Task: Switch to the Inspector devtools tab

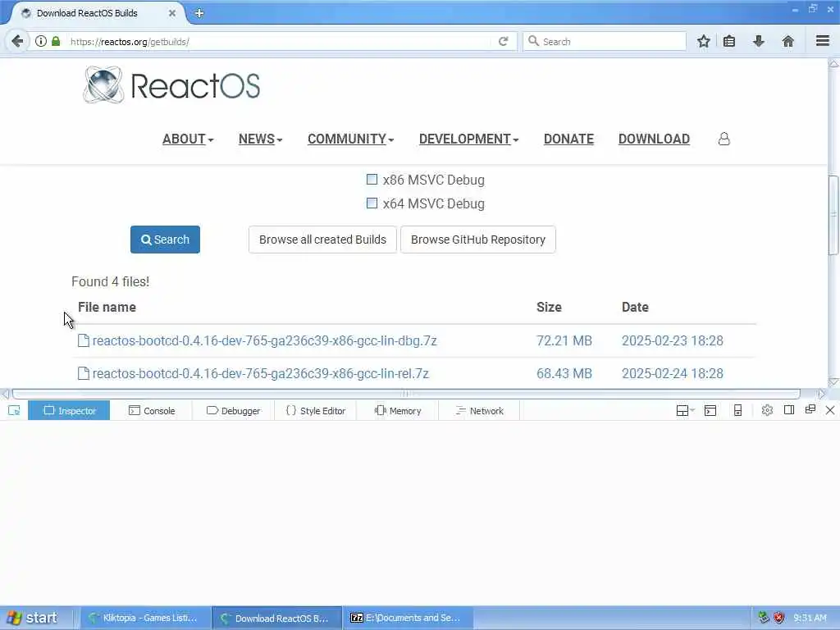Action: [x=69, y=411]
